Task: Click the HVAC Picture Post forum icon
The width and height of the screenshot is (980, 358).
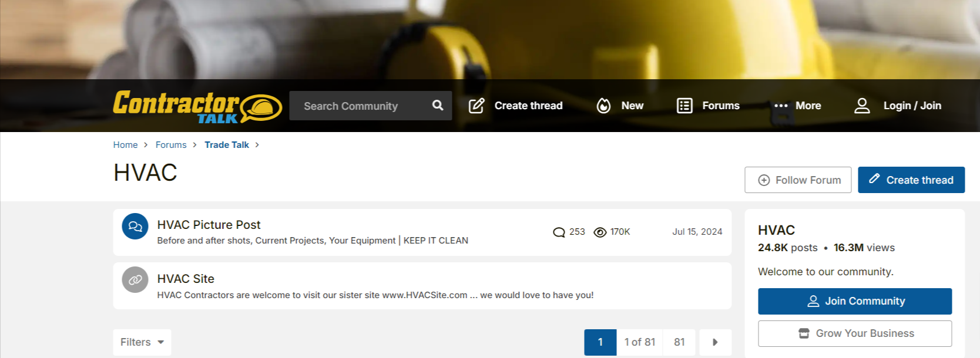Action: point(135,226)
